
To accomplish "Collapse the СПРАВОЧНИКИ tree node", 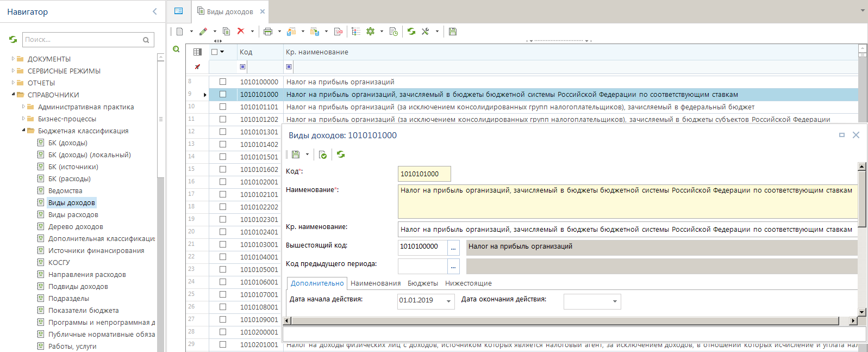I will [13, 95].
